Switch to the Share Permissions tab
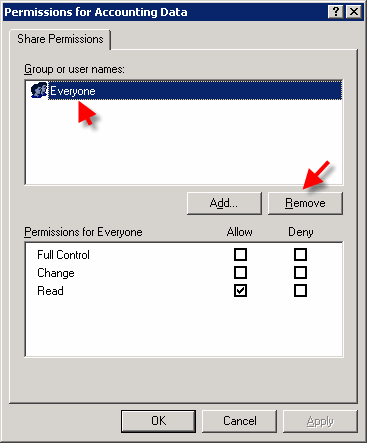The image size is (367, 443). pyautogui.click(x=60, y=39)
